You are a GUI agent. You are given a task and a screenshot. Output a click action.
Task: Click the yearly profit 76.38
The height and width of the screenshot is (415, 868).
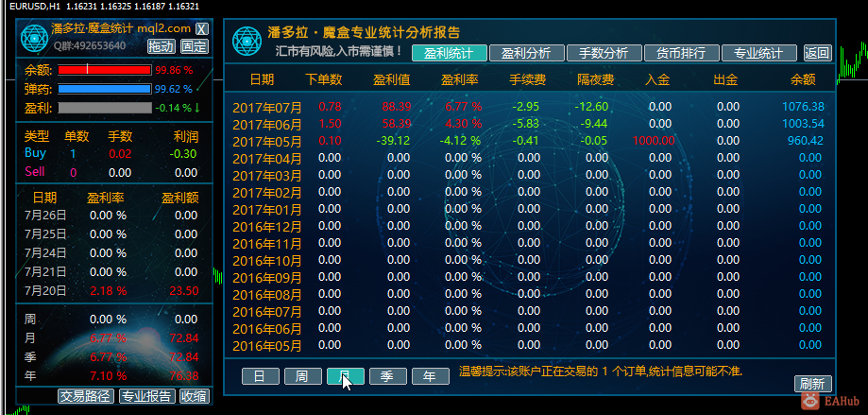coord(184,375)
